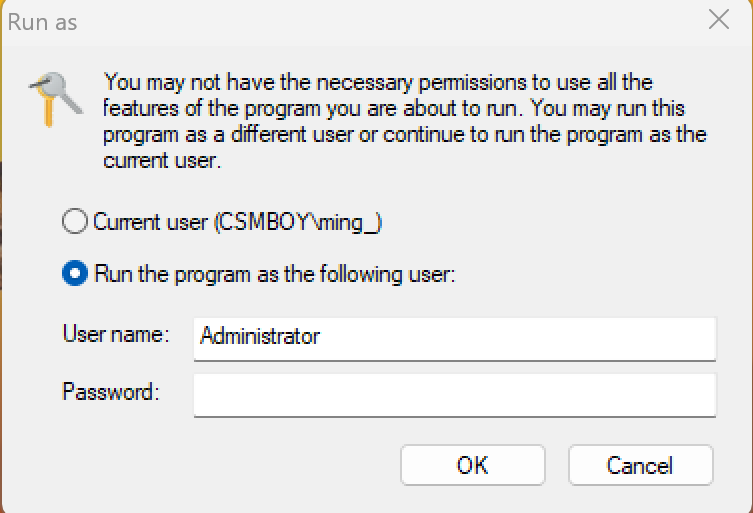Click the permissions warning message text
This screenshot has width=753, height=513.
[400, 120]
